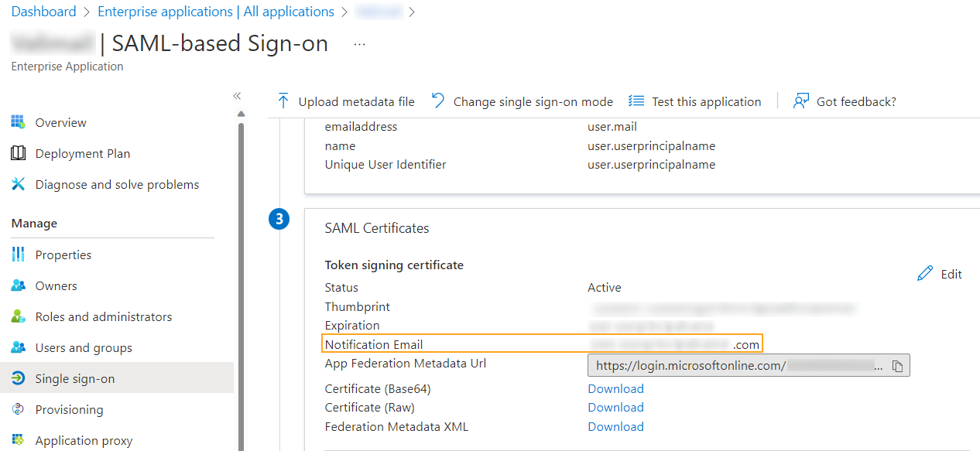Select the Owners icon
Screen dimensions: 980x451
point(18,285)
